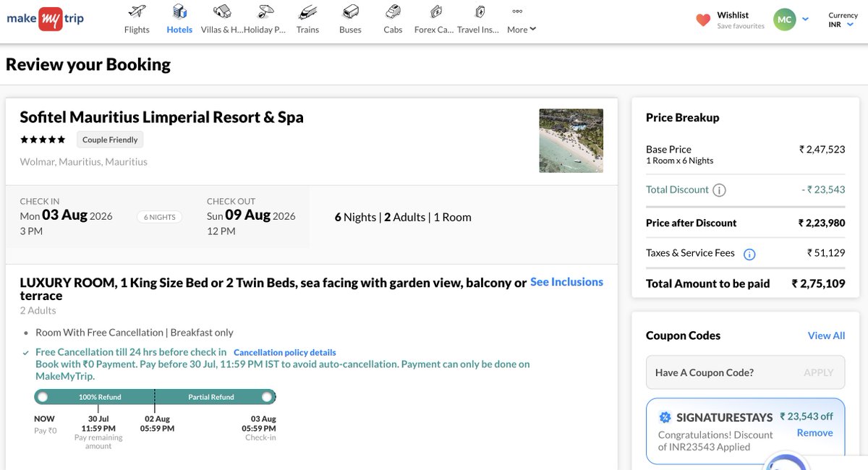This screenshot has height=470, width=868.
Task: Click the Buses icon
Action: tap(350, 12)
